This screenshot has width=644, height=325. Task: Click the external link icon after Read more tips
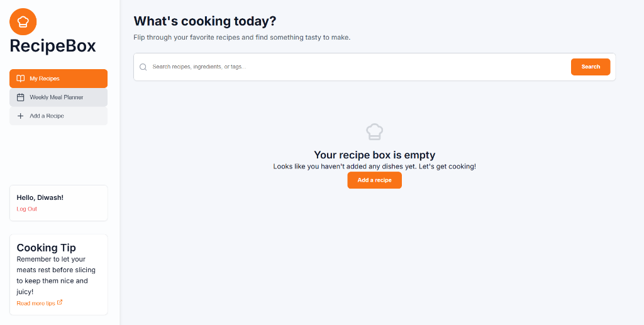point(60,302)
